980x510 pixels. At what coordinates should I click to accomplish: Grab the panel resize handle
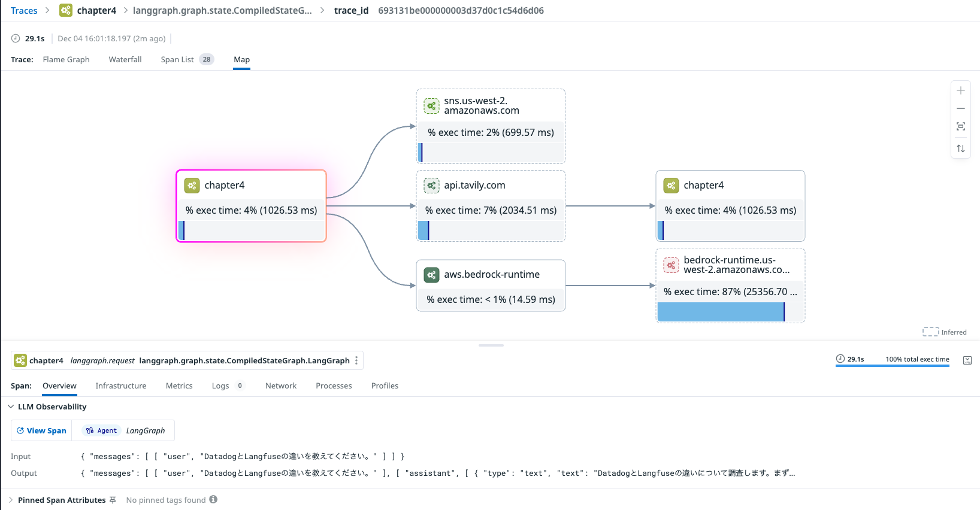(491, 345)
